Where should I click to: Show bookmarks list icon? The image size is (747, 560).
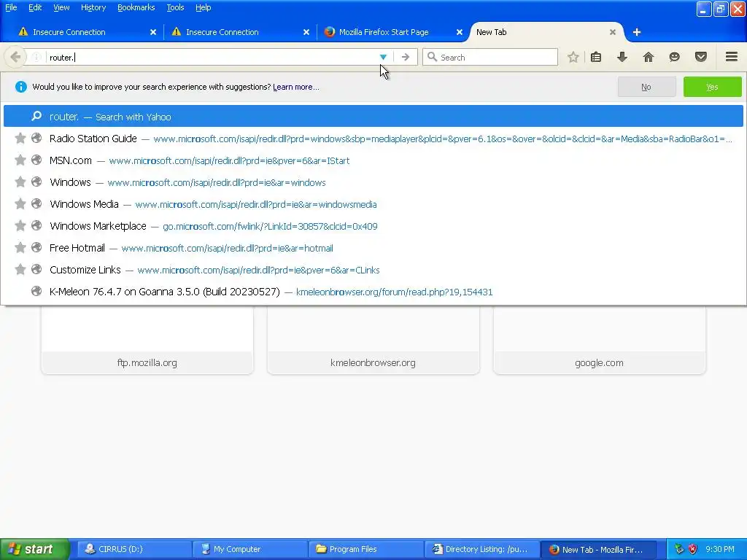point(596,57)
